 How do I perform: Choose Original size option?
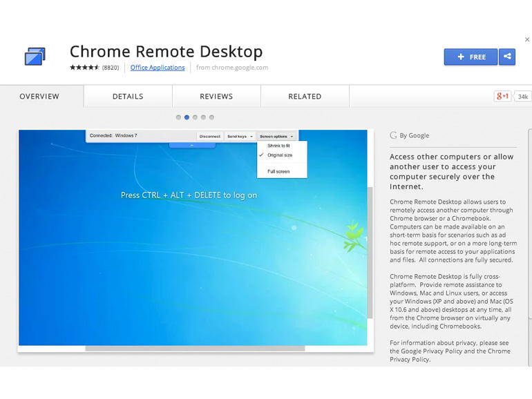click(x=280, y=155)
